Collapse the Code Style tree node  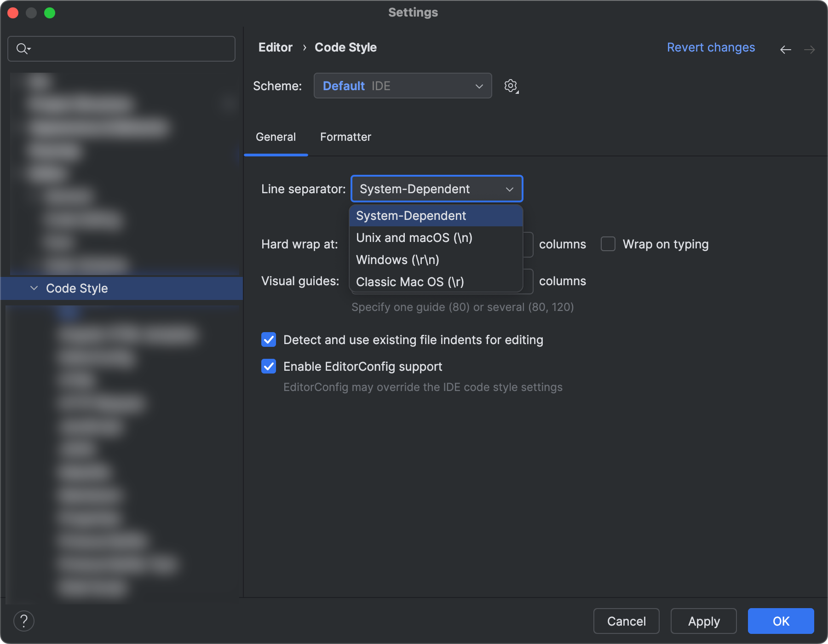(x=34, y=288)
